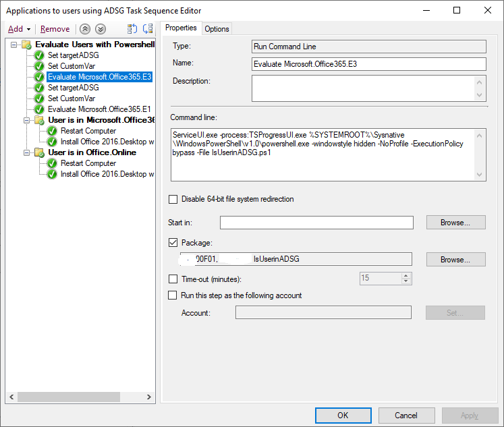Select User is in Microsoft.Office36 folder icon
This screenshot has height=427, width=504.
[x=39, y=120]
